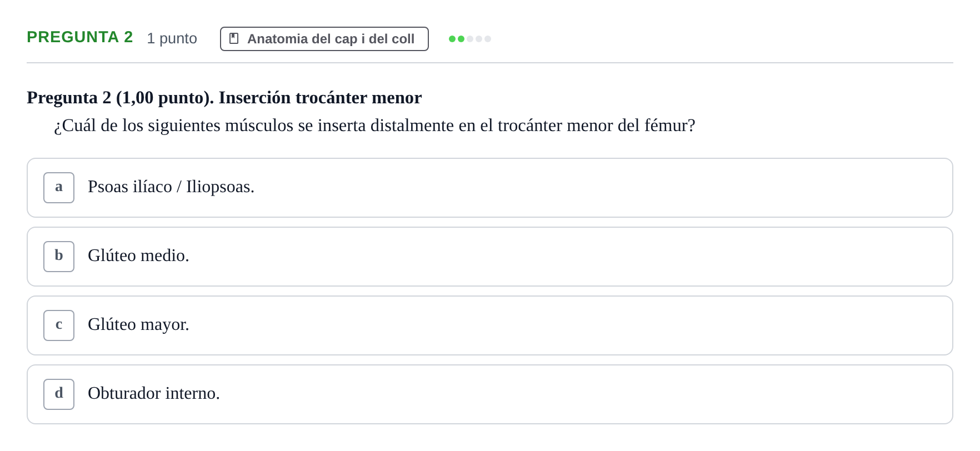980x451 pixels.
Task: Select the letter box 'a'
Action: pyautogui.click(x=59, y=188)
